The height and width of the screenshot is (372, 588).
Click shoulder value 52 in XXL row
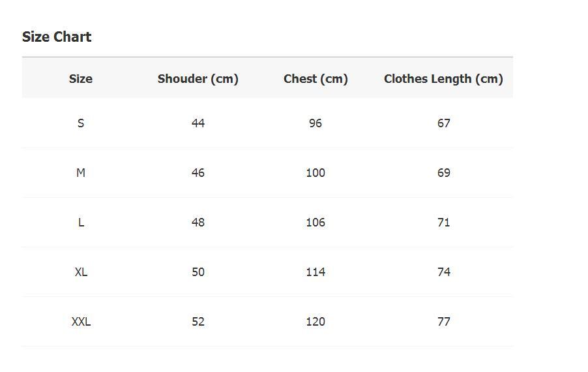click(198, 322)
